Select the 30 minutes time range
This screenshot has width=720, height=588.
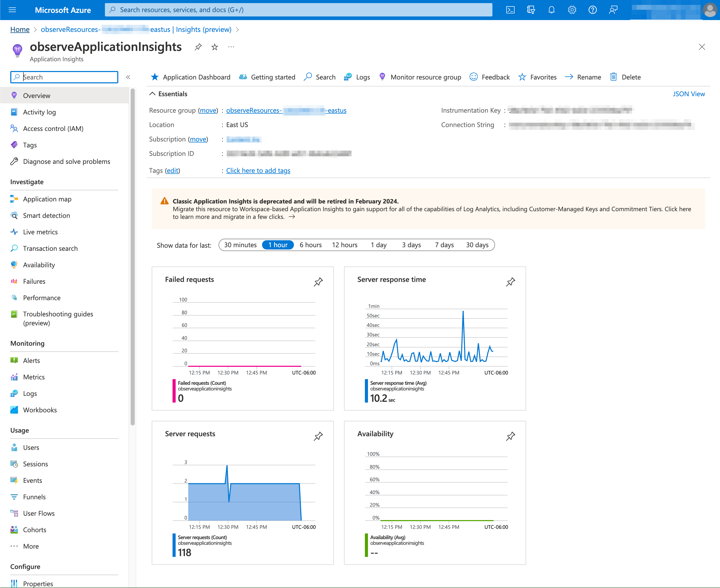(240, 245)
